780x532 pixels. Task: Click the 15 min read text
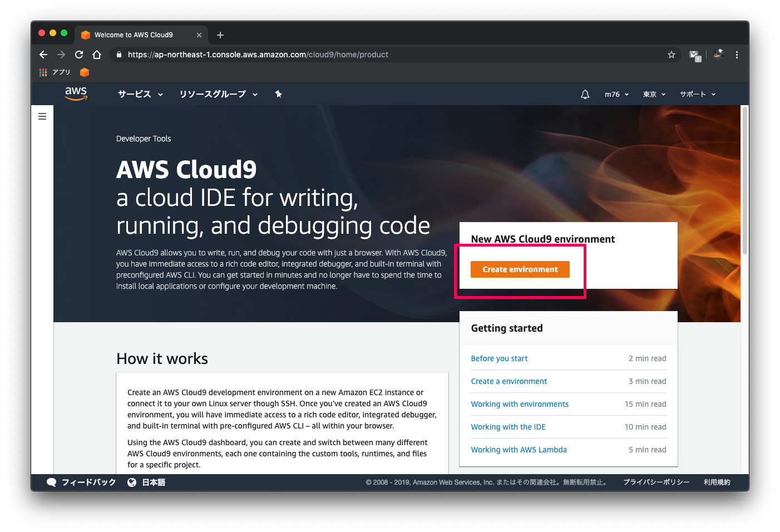pos(645,404)
